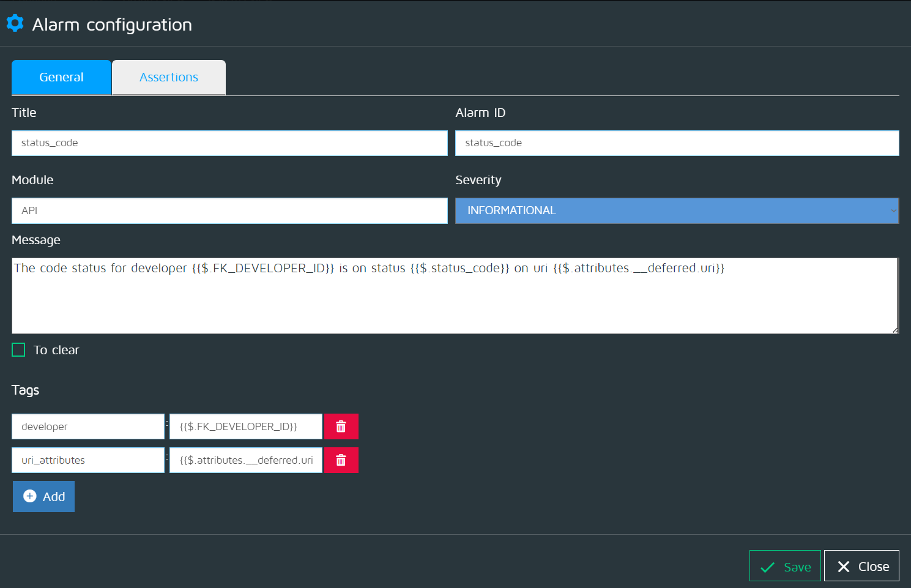Click inside the Message text area
The width and height of the screenshot is (911, 588).
[454, 300]
